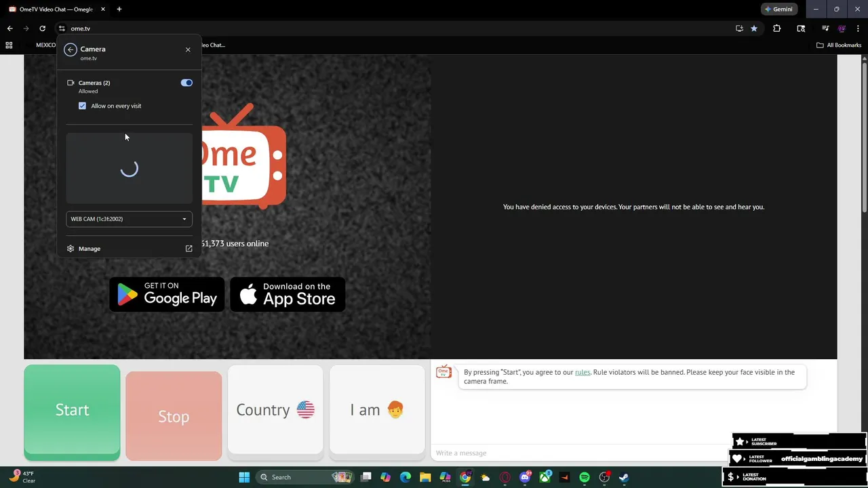Click the external link icon beside Manage
The width and height of the screenshot is (868, 488).
(x=189, y=249)
